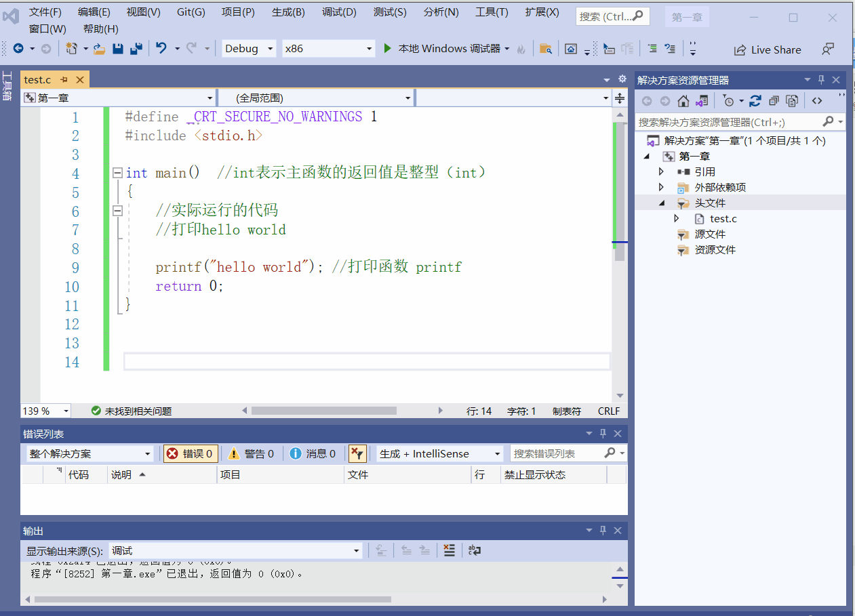This screenshot has width=855, height=616.
Task: Open the Debug configuration dropdown
Action: tap(250, 48)
